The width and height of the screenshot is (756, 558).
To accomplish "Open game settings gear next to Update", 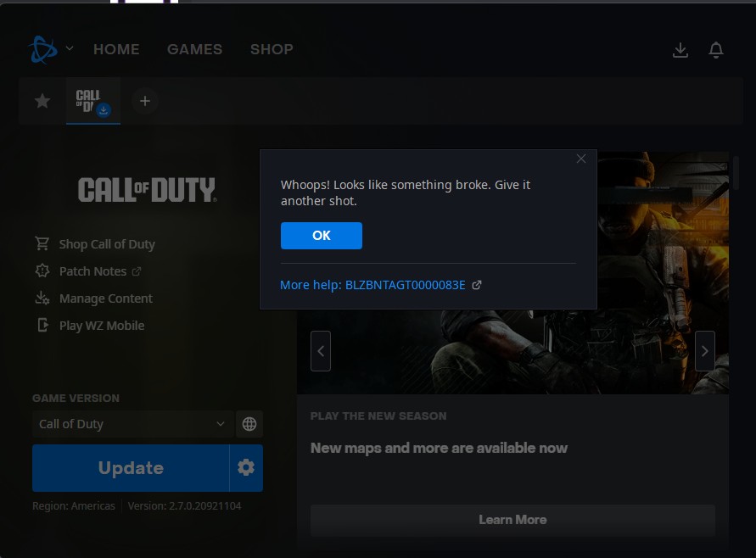I will pos(246,468).
